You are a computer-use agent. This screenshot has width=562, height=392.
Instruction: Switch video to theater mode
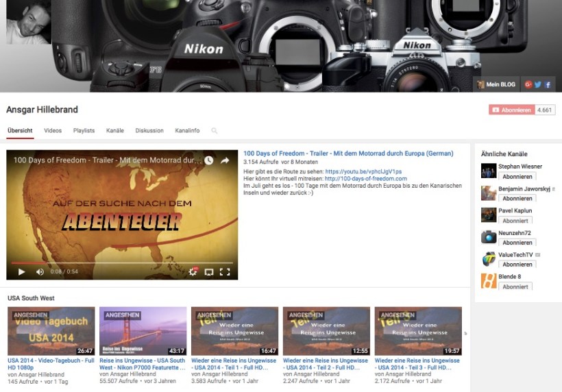coord(209,272)
